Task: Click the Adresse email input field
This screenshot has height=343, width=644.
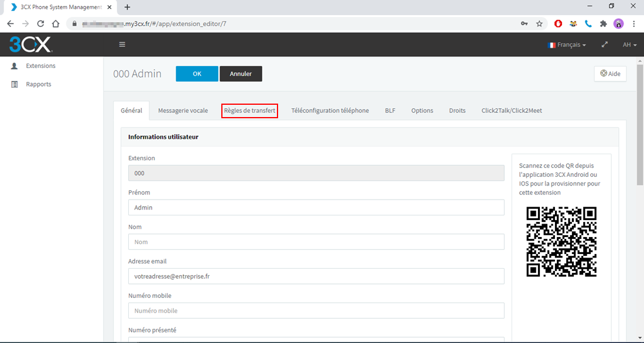Action: (x=316, y=276)
